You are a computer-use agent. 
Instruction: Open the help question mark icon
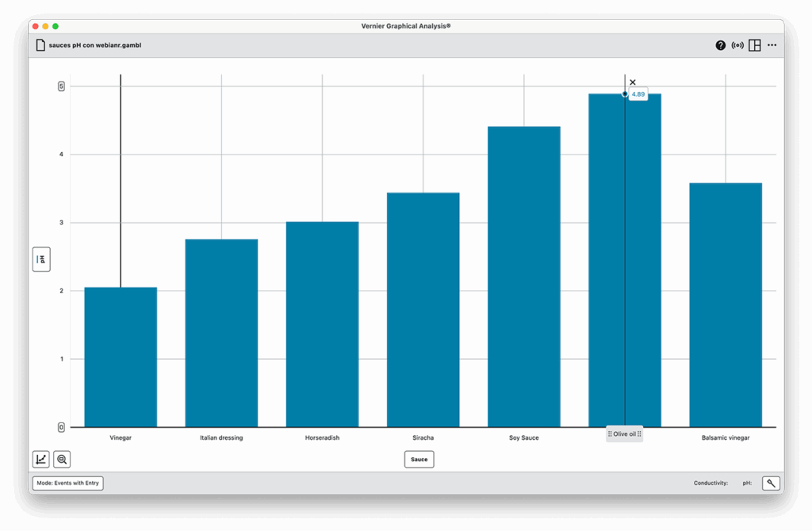[x=720, y=45]
